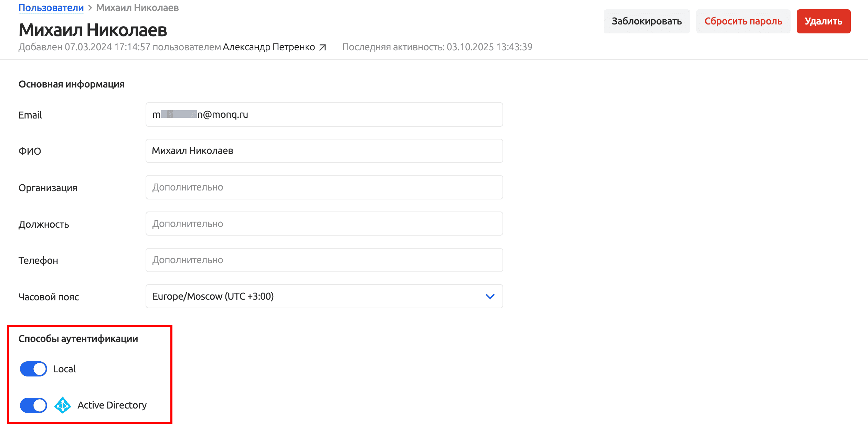
Task: Select the Должность input field
Action: point(324,224)
